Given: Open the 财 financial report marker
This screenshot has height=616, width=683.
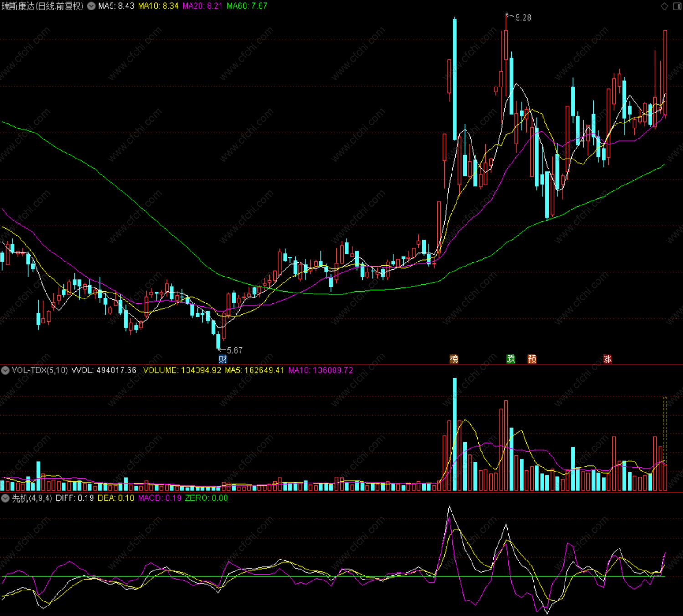Looking at the screenshot, I should tap(222, 359).
